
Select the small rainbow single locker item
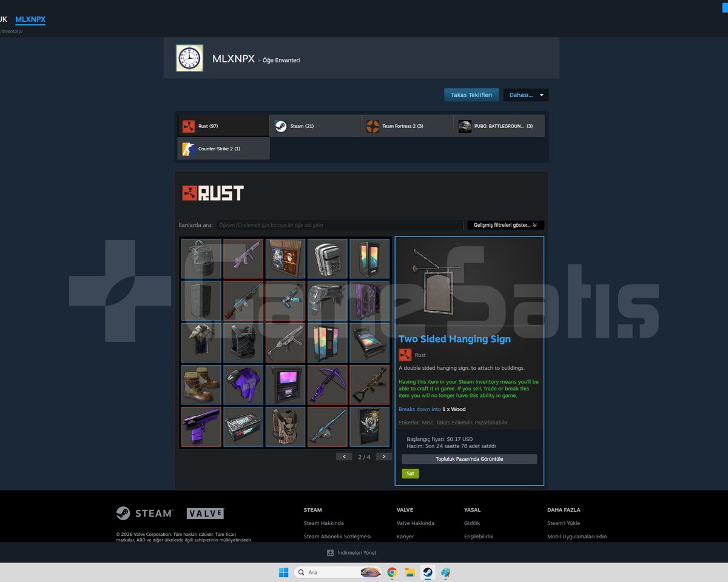point(369,259)
